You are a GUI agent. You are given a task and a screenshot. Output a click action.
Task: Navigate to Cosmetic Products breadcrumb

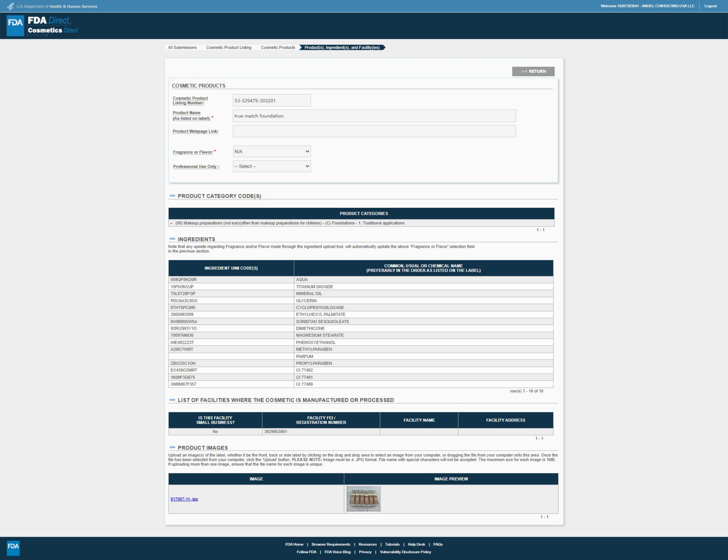(278, 48)
